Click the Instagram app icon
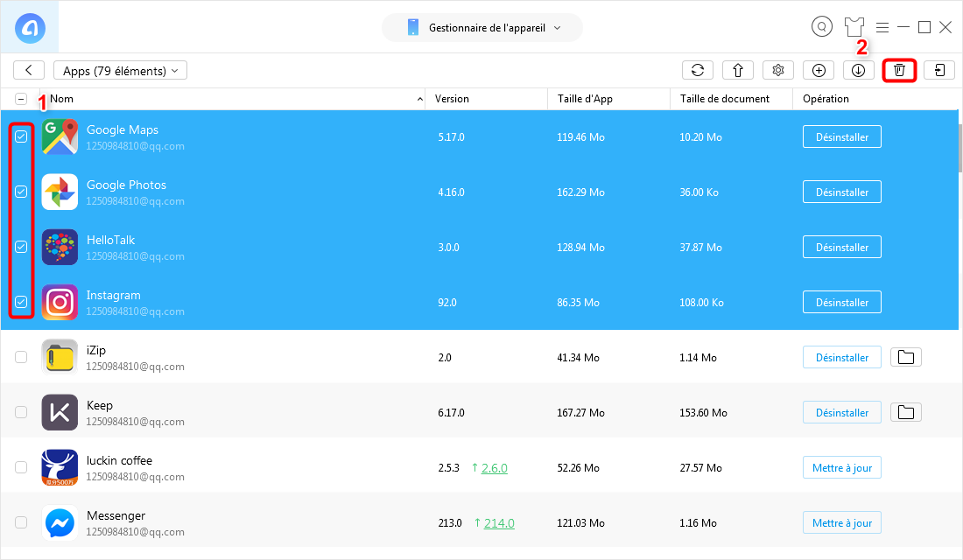This screenshot has height=560, width=963. 60,302
